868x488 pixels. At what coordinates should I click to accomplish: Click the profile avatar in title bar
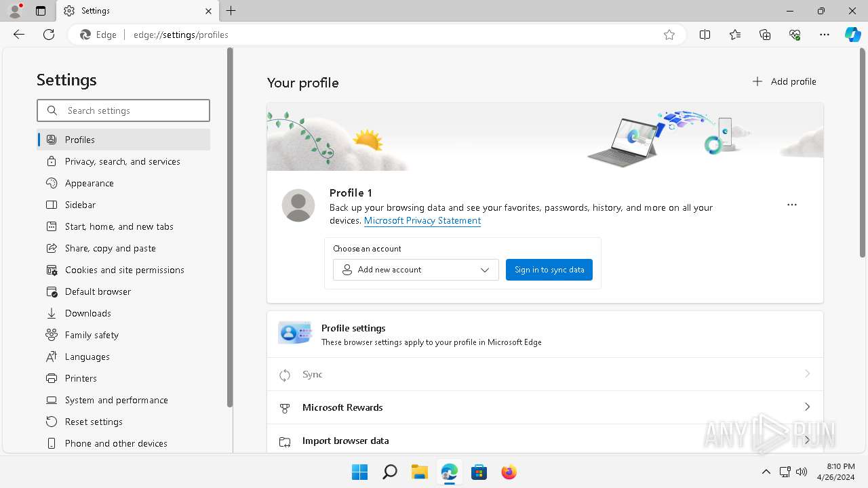(x=15, y=11)
